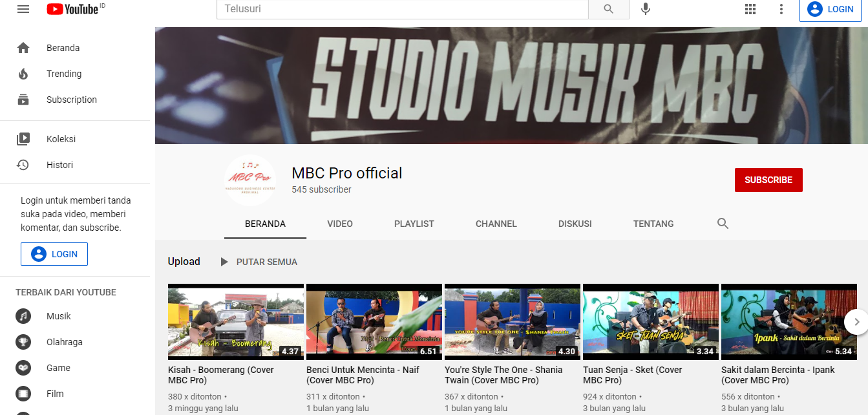Viewport: 868px width, 415px height.
Task: Search within channel using magnifier icon
Action: tap(723, 224)
